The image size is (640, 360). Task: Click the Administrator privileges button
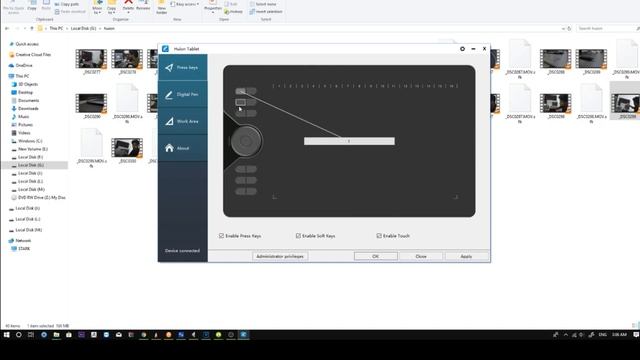click(x=280, y=256)
